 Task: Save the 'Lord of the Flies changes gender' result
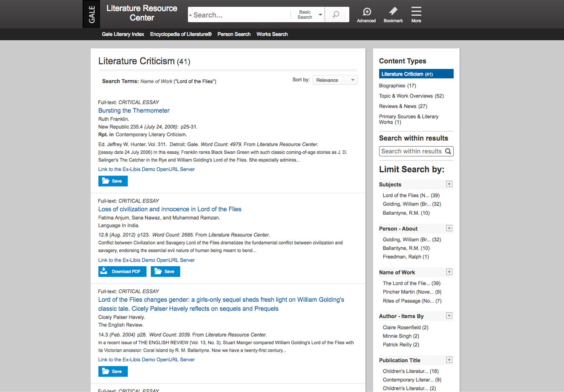[113, 372]
